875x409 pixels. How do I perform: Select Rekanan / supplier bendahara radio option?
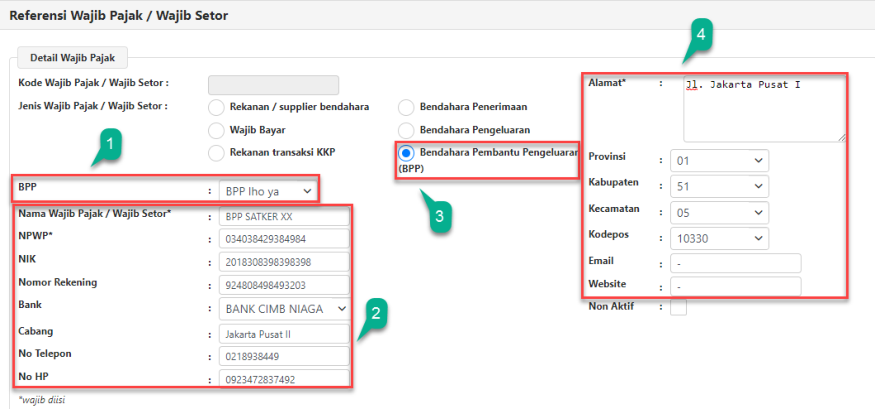tap(215, 107)
